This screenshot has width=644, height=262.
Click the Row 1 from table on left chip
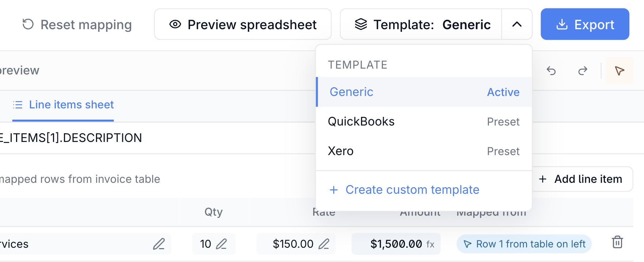[x=524, y=244]
